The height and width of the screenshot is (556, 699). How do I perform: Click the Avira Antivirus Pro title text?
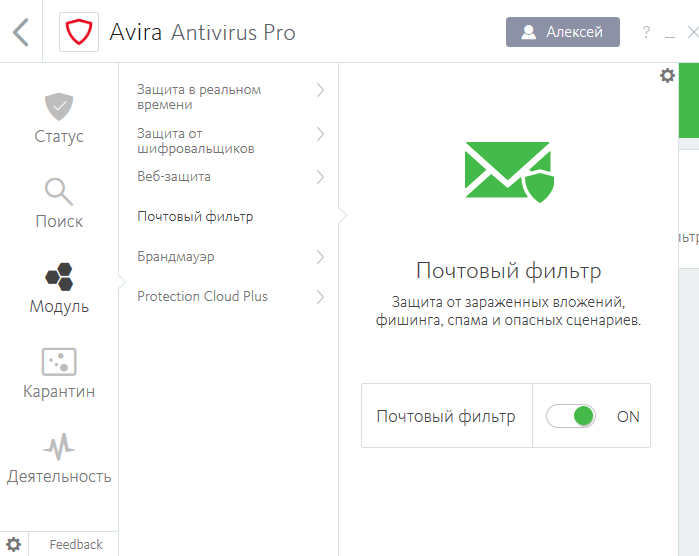[x=202, y=32]
